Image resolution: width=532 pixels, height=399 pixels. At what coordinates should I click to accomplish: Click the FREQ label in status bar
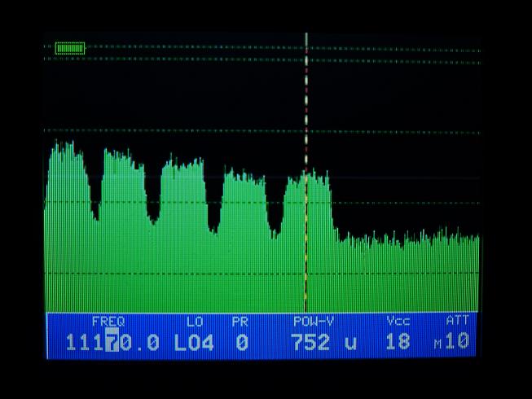click(x=108, y=322)
